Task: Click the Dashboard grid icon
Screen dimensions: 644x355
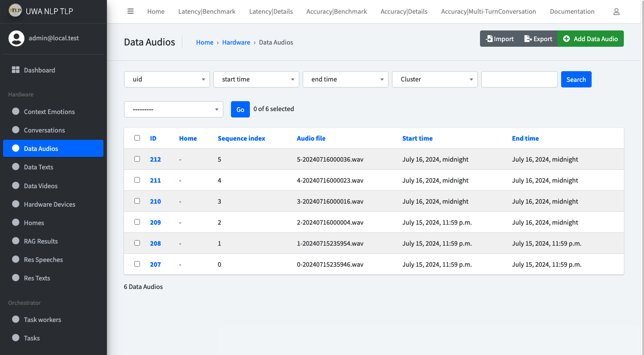Action: coord(16,70)
